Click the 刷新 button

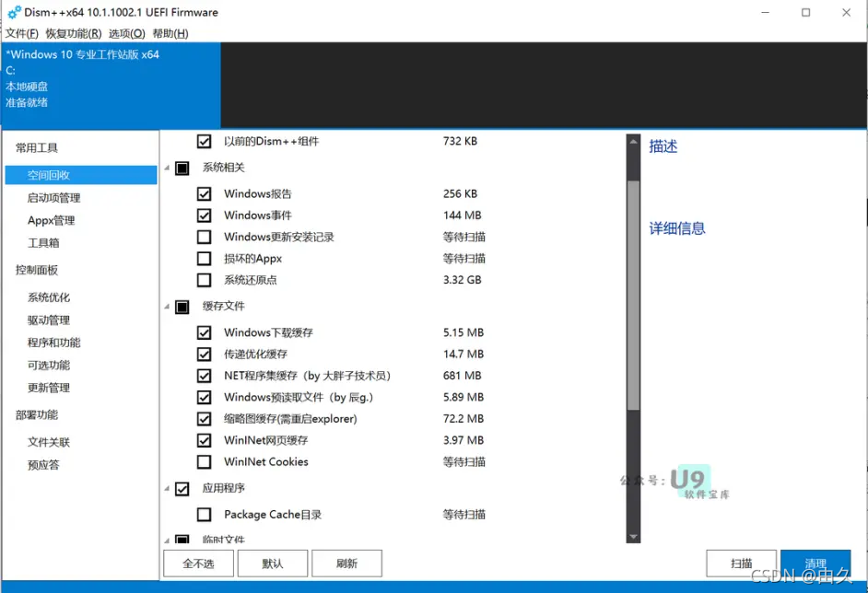(x=346, y=564)
